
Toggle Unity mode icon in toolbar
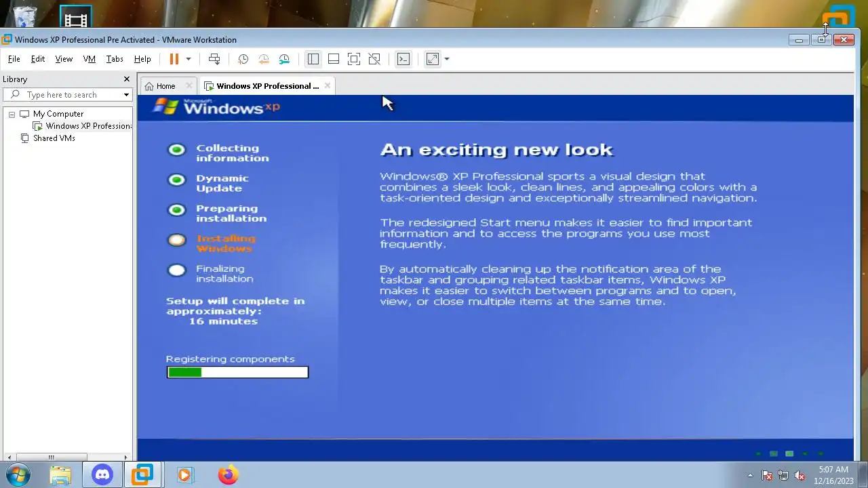point(374,59)
